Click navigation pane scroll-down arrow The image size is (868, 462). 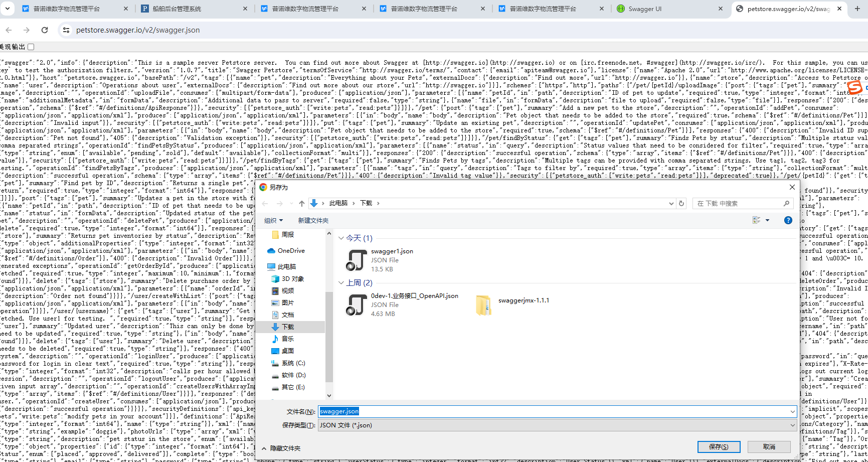(x=329, y=396)
